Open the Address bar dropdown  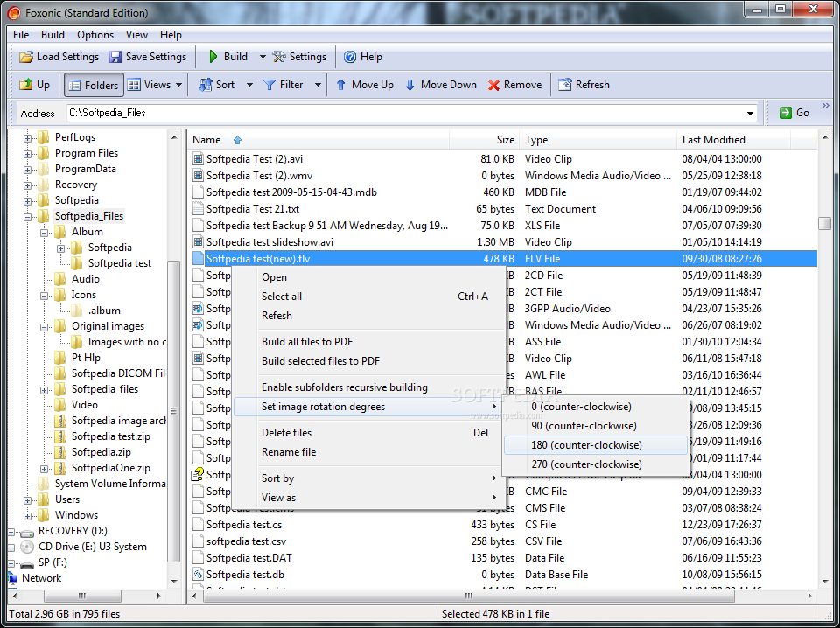(750, 114)
